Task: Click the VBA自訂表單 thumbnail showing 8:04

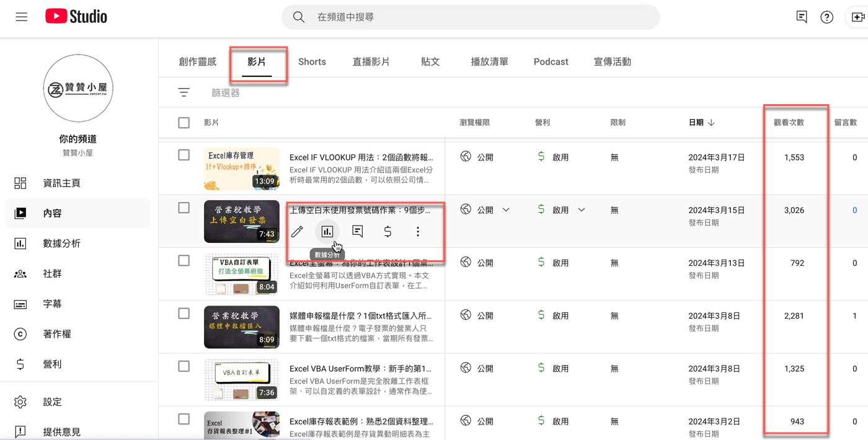Action: click(242, 274)
